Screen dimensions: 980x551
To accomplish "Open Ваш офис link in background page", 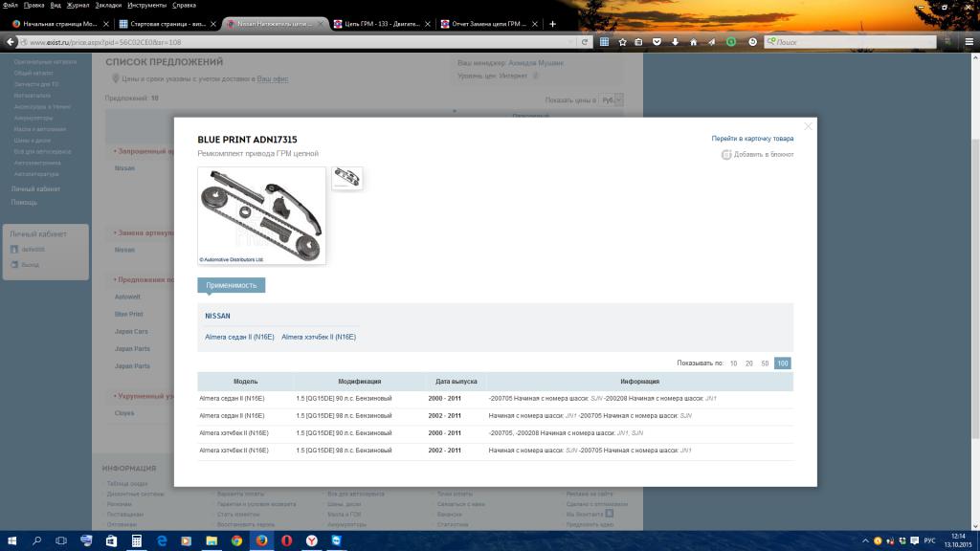I will click(x=273, y=78).
